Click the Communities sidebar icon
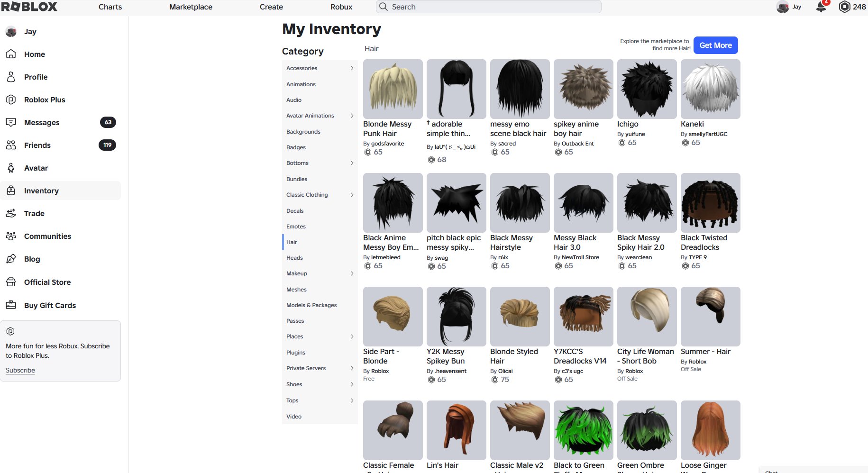This screenshot has height=473, width=868. point(11,236)
